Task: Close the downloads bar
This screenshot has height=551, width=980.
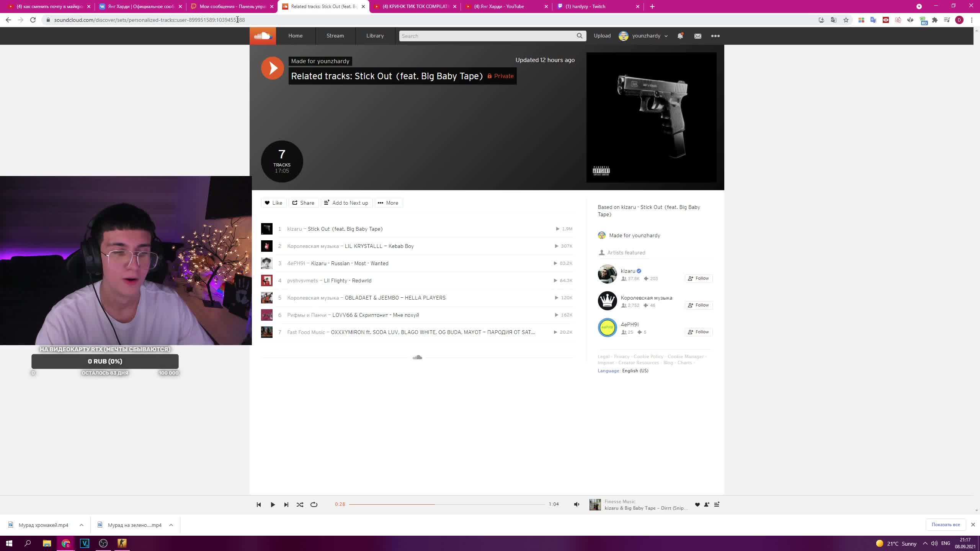Action: (973, 525)
